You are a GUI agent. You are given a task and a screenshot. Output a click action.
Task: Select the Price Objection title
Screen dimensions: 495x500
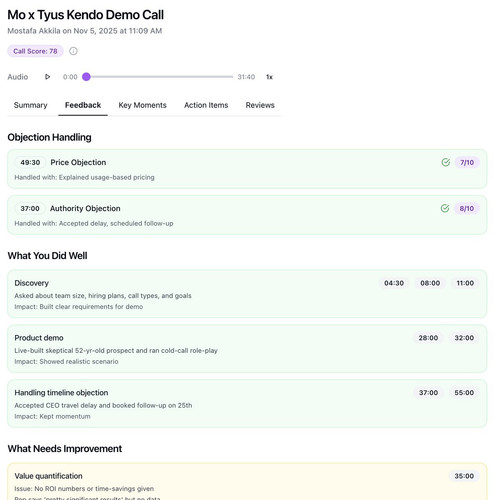point(78,162)
